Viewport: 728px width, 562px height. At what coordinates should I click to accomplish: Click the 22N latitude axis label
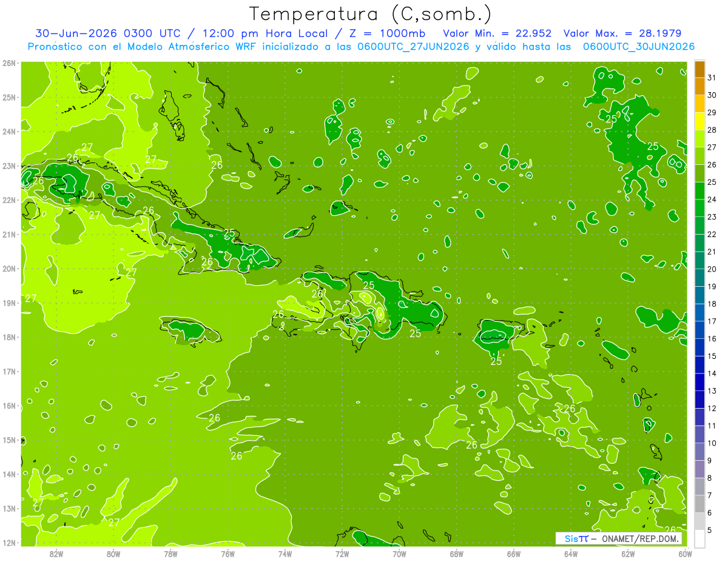9,200
